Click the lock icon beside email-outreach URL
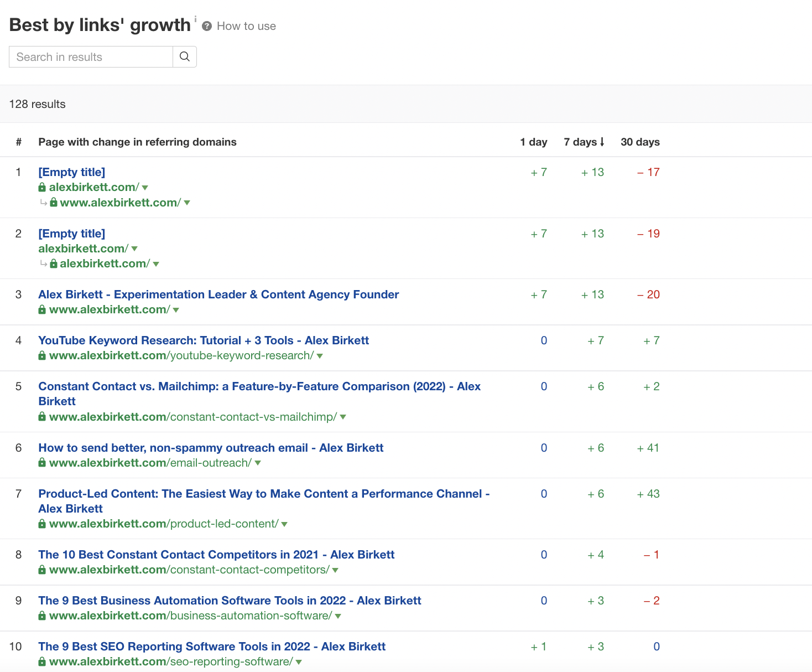Image resolution: width=812 pixels, height=672 pixels. click(x=42, y=463)
